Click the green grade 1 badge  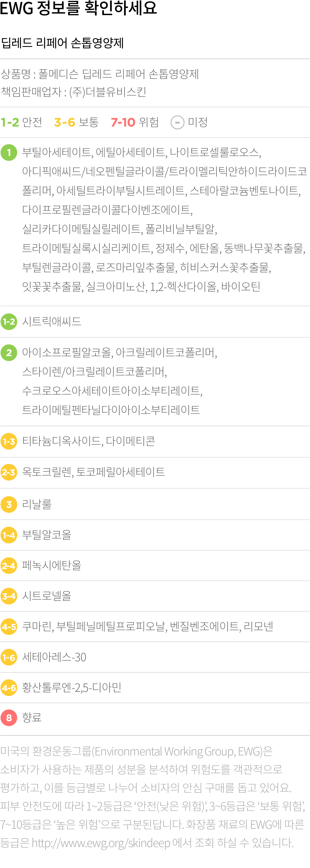click(9, 153)
